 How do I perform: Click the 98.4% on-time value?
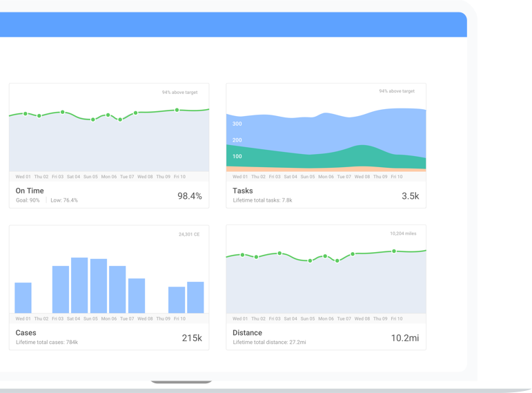click(x=190, y=196)
